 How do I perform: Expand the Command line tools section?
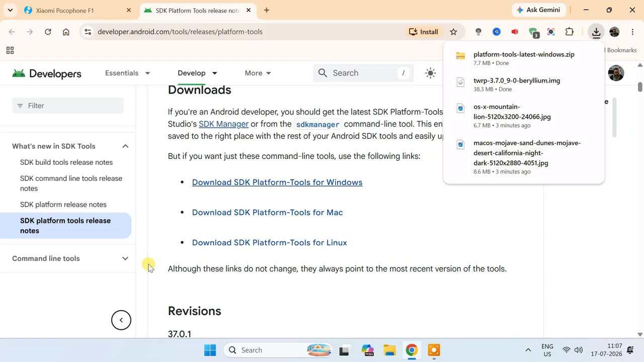(x=125, y=258)
